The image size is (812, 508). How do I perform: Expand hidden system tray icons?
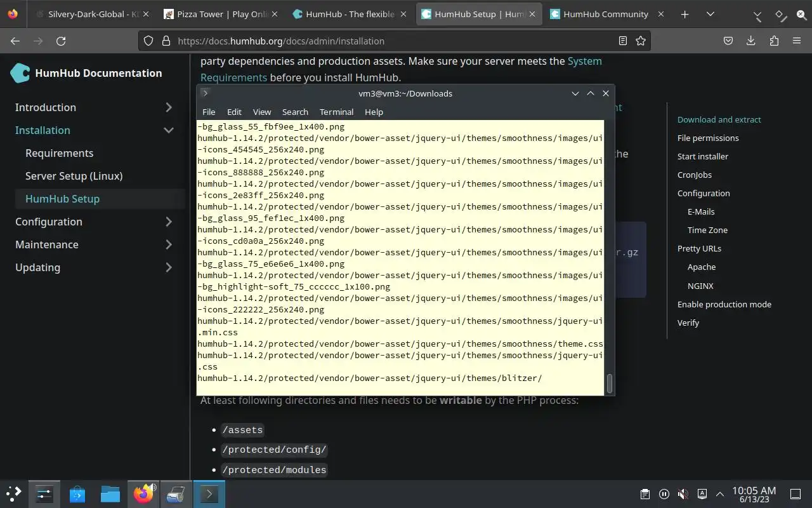tap(720, 494)
